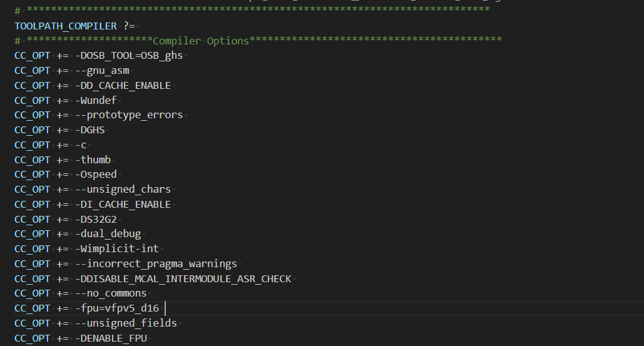This screenshot has height=346, width=644.
Task: Click the Compiler Options comment line
Action: 258,41
